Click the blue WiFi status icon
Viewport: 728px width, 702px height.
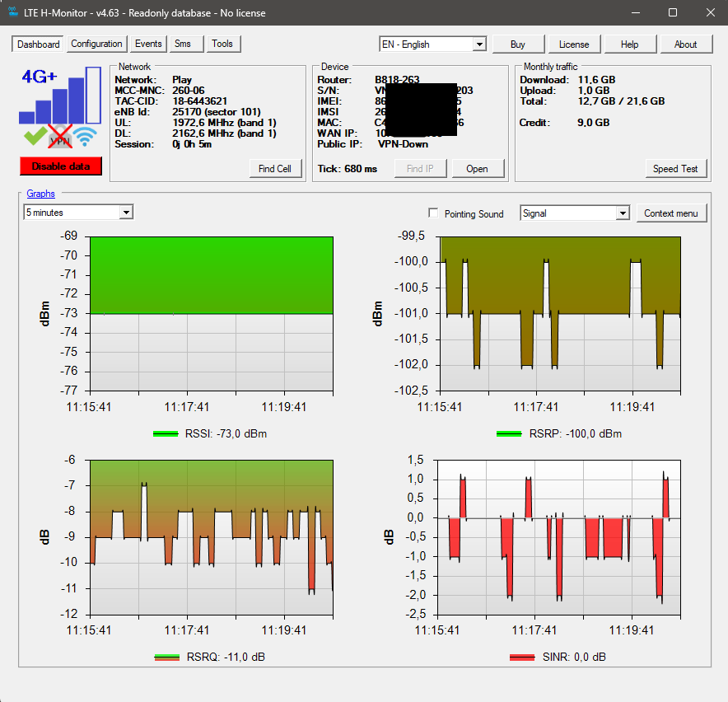pyautogui.click(x=85, y=137)
